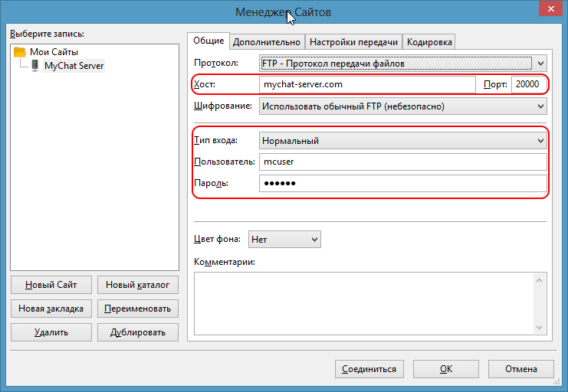Click the dialog resize grip corner

[558, 382]
